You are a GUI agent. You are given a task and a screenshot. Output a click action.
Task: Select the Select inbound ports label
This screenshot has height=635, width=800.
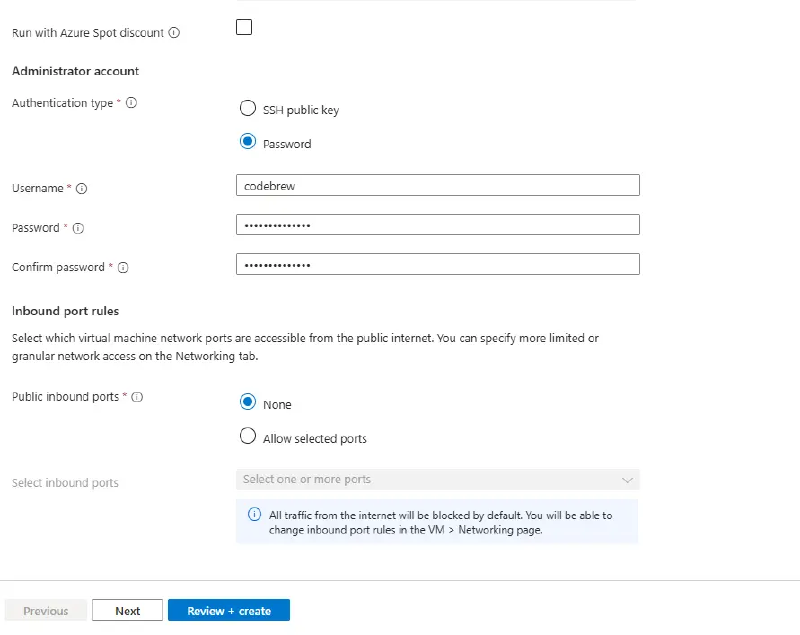tap(65, 482)
